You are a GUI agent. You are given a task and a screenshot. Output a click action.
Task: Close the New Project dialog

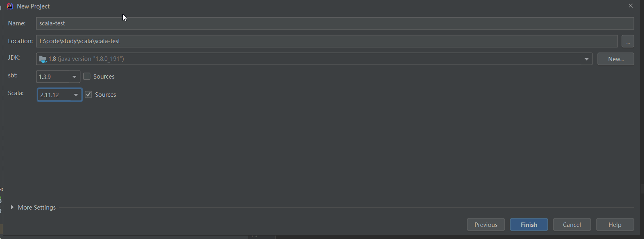tap(631, 6)
